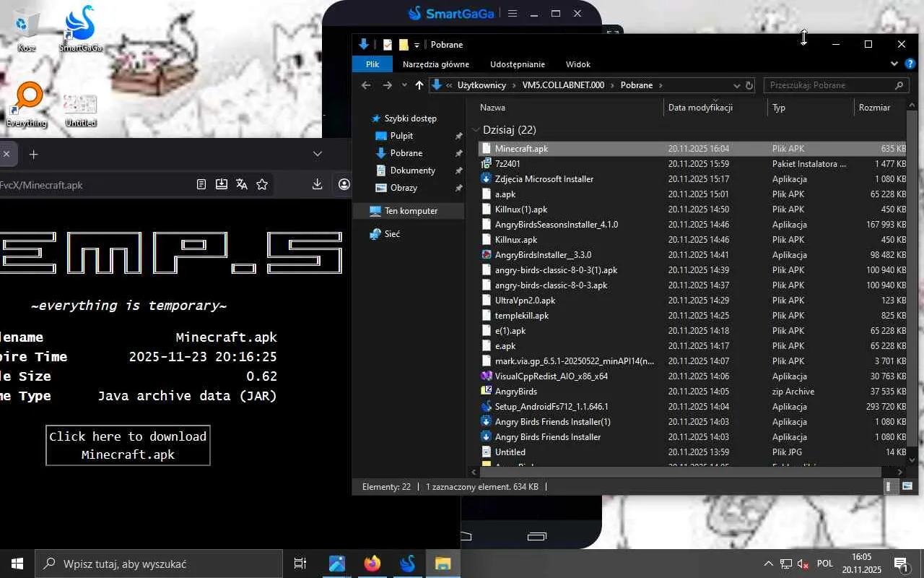This screenshot has height=578, width=924.
Task: Open the browser Downloads panel
Action: tap(317, 185)
